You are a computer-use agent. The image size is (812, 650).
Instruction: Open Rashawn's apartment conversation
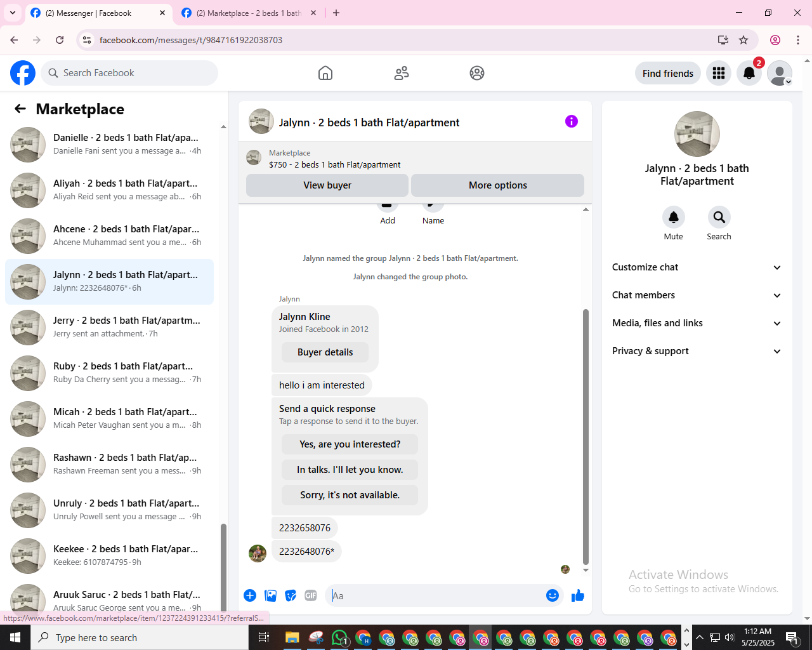(x=109, y=465)
